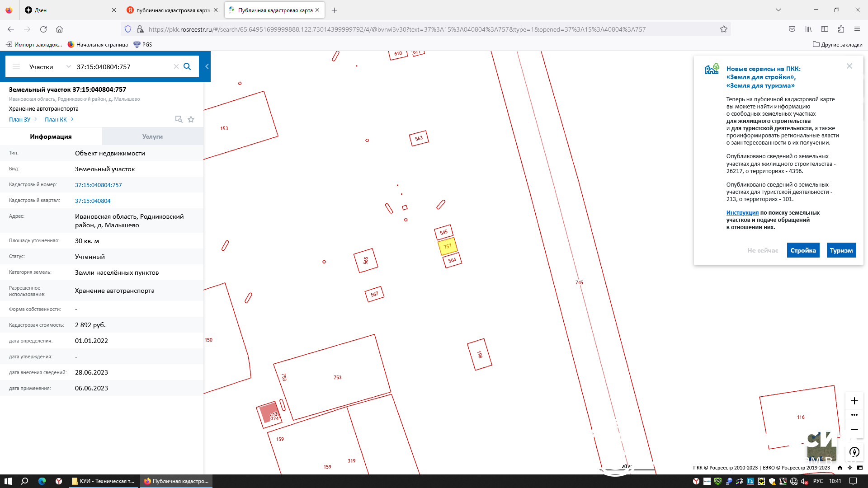Clear the cadastral number search field
Screen dimensions: 868x488
click(x=176, y=66)
